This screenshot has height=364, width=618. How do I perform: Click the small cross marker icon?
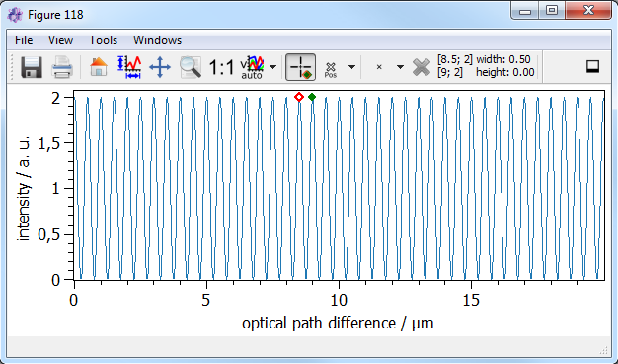coord(379,67)
